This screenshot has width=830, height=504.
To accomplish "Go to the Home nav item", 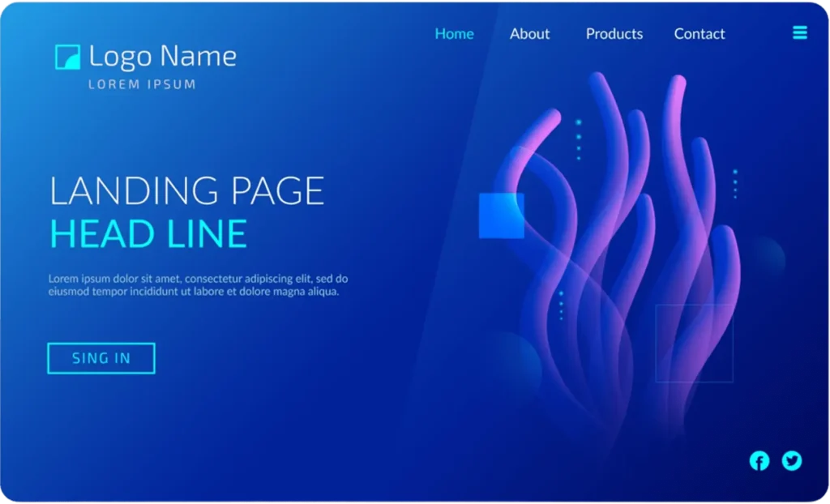I will coord(454,34).
